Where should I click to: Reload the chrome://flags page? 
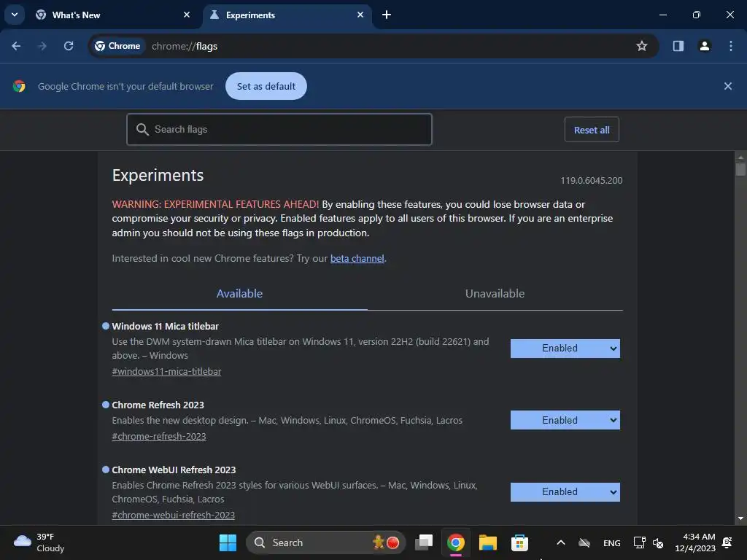click(x=69, y=46)
